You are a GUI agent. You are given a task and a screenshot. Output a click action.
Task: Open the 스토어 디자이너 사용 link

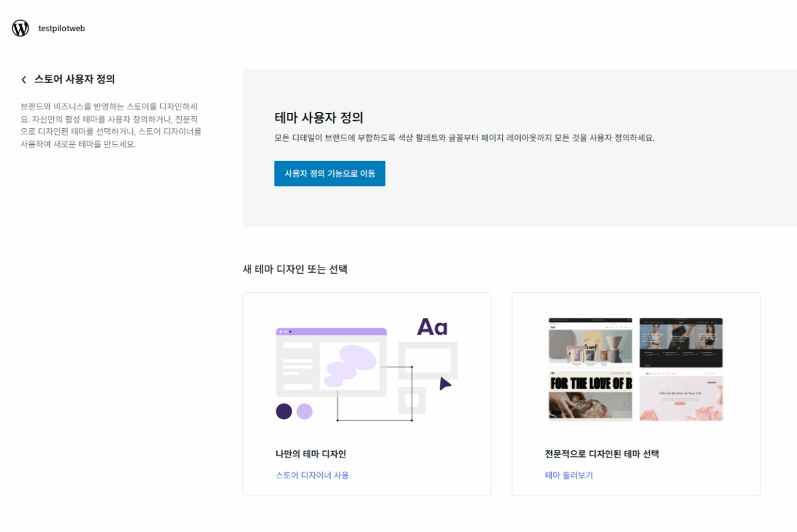point(312,475)
